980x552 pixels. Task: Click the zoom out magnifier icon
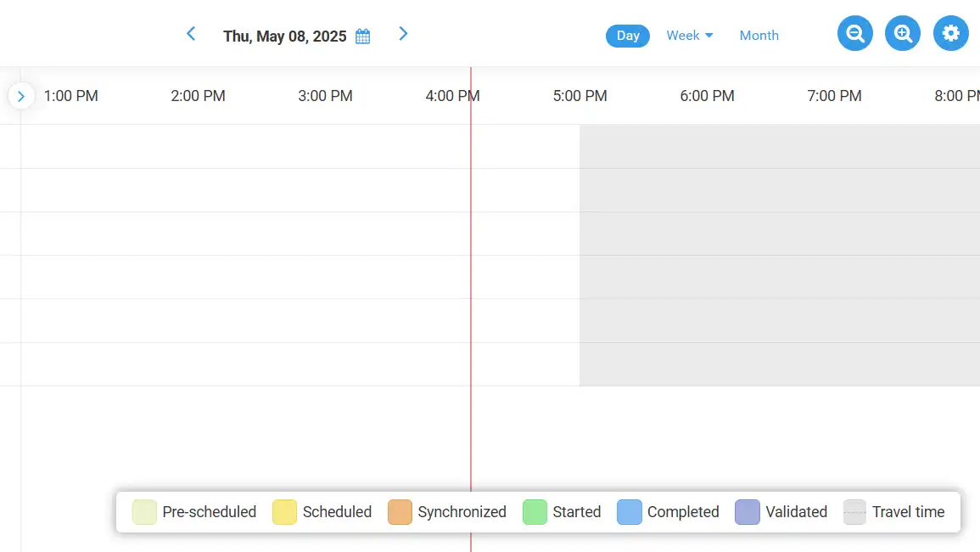pos(855,34)
